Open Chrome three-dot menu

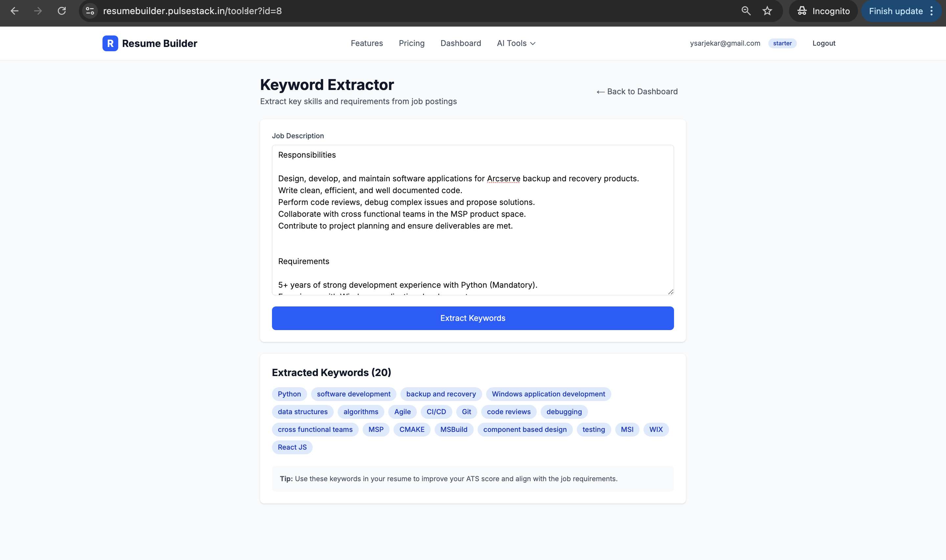(932, 11)
